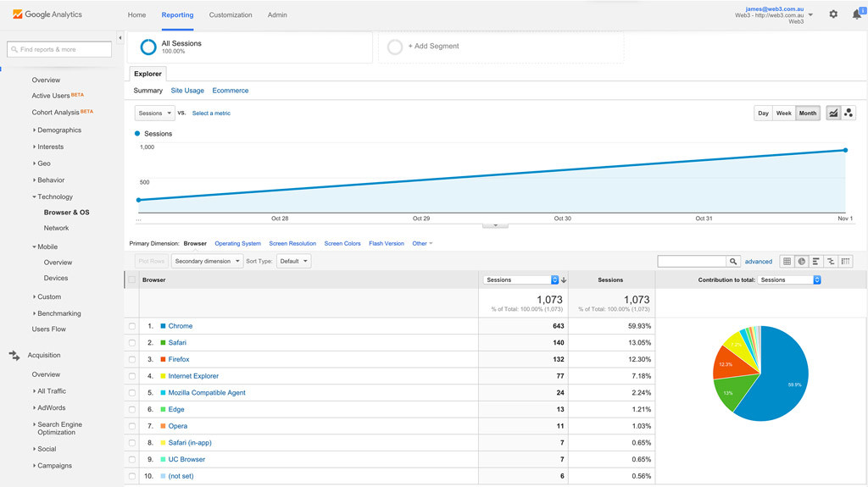Click the sort arrow beside Sessions column
This screenshot has height=487, width=868.
(564, 280)
